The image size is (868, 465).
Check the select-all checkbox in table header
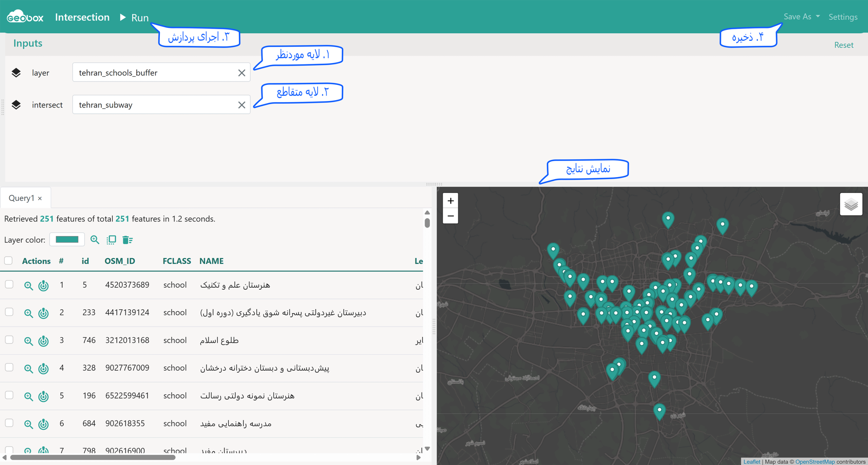(8, 260)
